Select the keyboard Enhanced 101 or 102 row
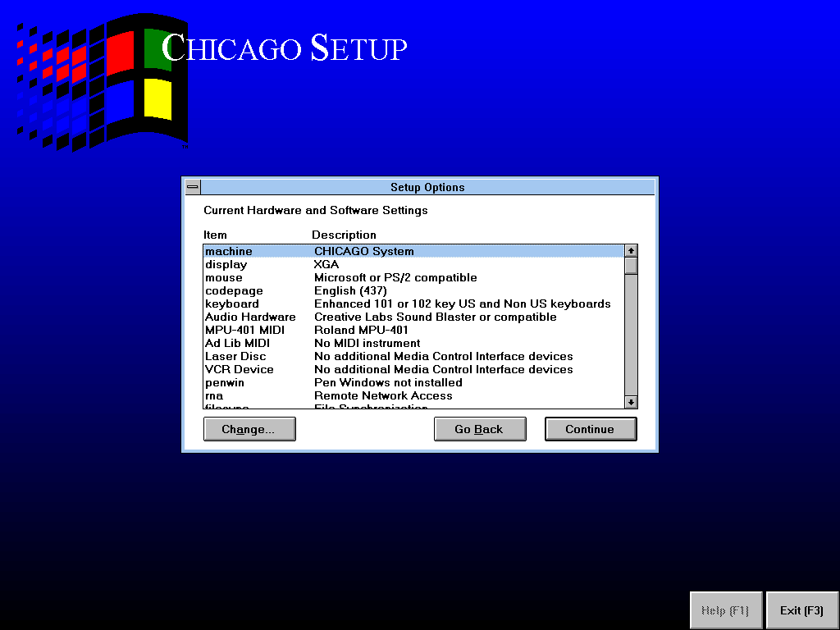The height and width of the screenshot is (630, 840). (x=413, y=304)
